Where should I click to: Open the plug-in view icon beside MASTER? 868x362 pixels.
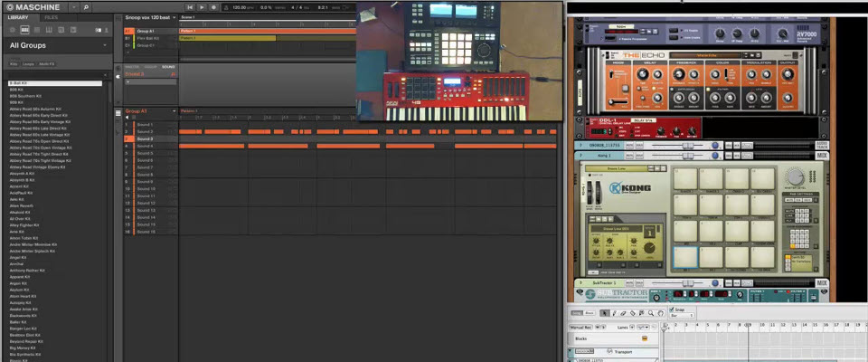pos(118,68)
